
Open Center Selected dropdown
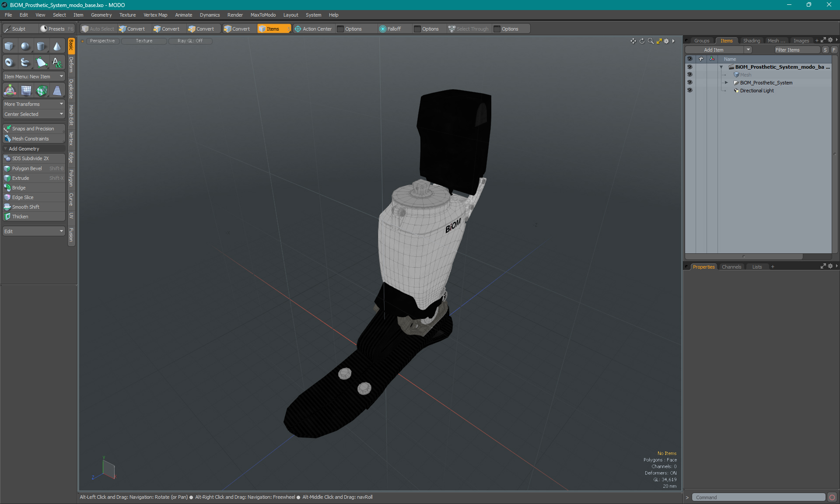point(34,114)
